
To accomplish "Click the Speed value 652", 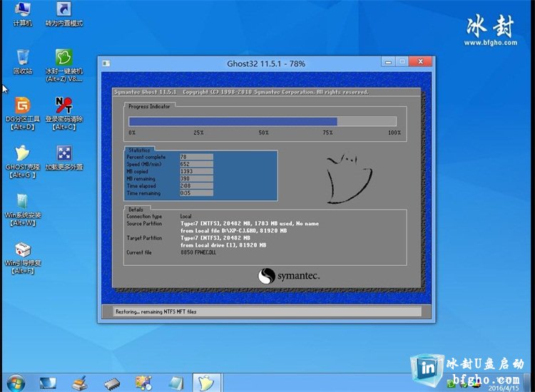I will (196, 164).
